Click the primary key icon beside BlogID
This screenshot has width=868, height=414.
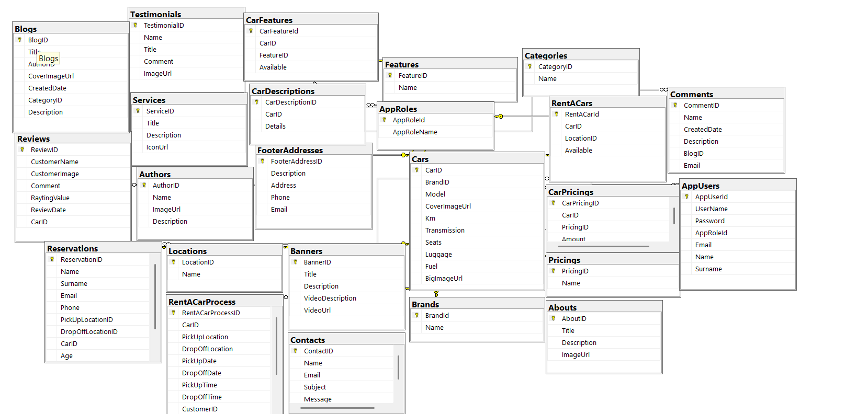(x=20, y=40)
